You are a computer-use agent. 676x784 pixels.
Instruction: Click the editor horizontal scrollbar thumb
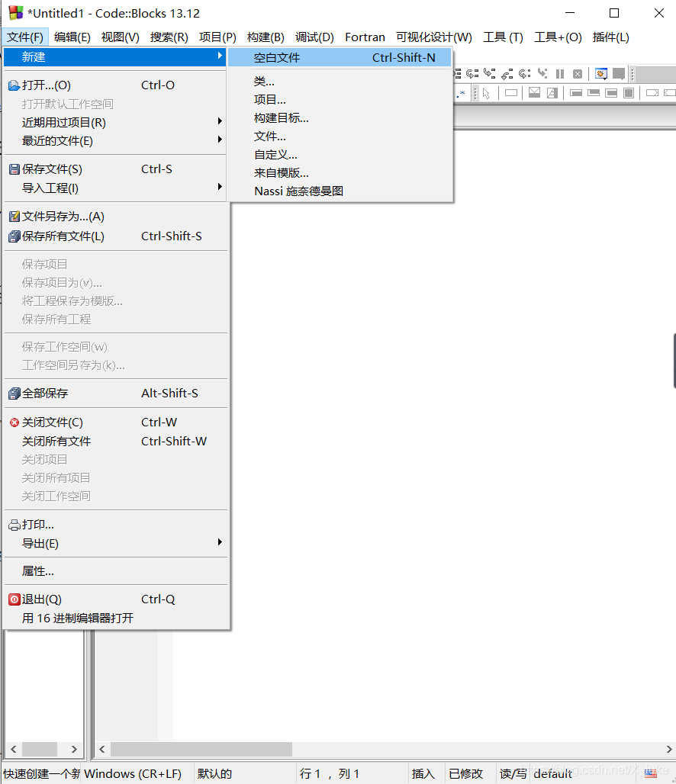(201, 749)
